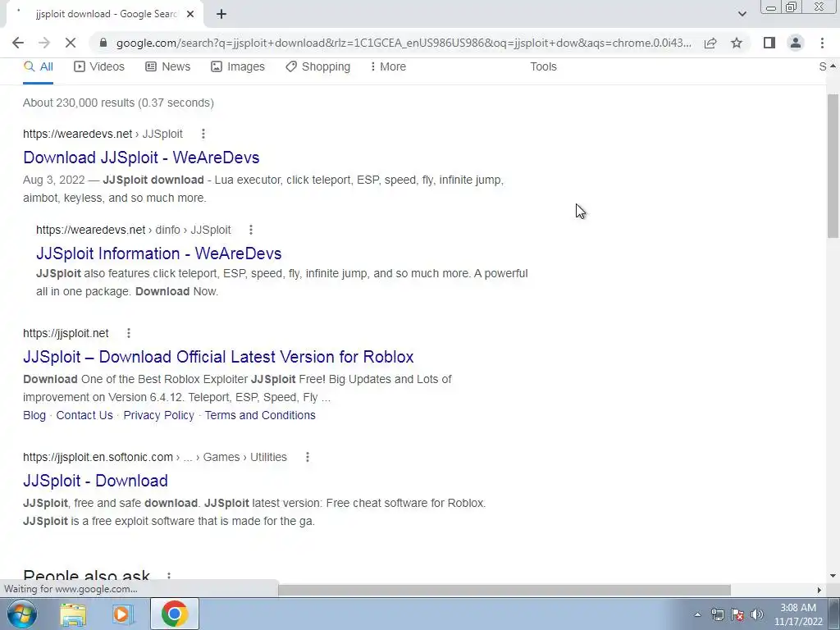Image resolution: width=840 pixels, height=630 pixels.
Task: Open the Windows Start menu orb
Action: click(22, 614)
